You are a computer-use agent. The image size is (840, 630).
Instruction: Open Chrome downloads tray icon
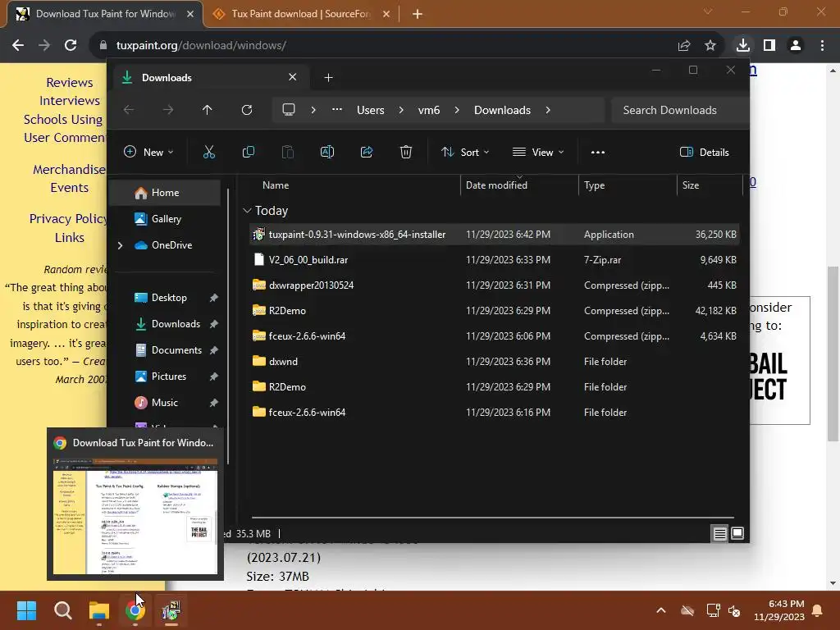click(743, 46)
